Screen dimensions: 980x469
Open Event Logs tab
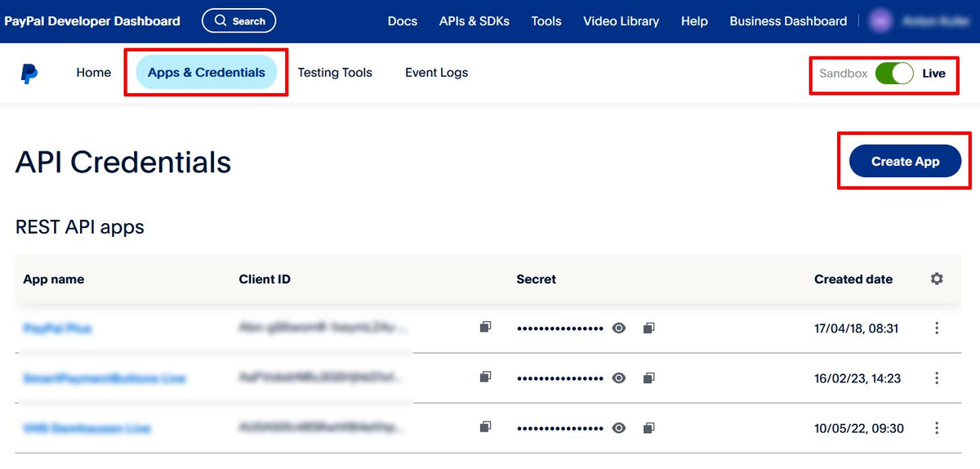pyautogui.click(x=437, y=73)
